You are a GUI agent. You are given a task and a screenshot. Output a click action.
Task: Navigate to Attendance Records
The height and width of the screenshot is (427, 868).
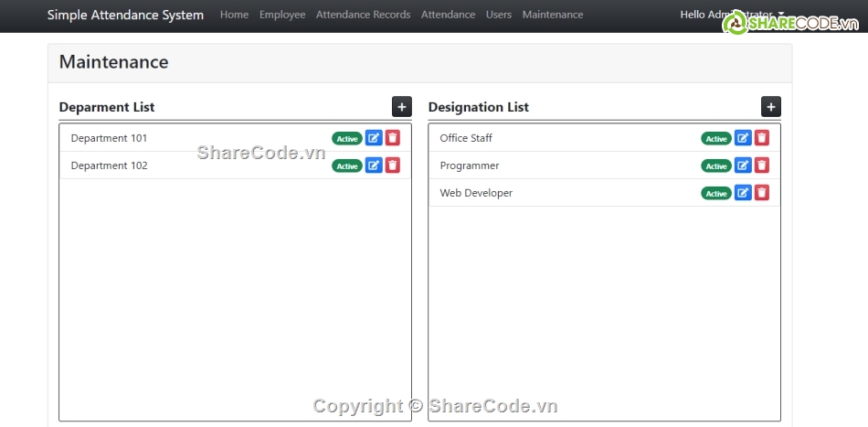point(363,15)
